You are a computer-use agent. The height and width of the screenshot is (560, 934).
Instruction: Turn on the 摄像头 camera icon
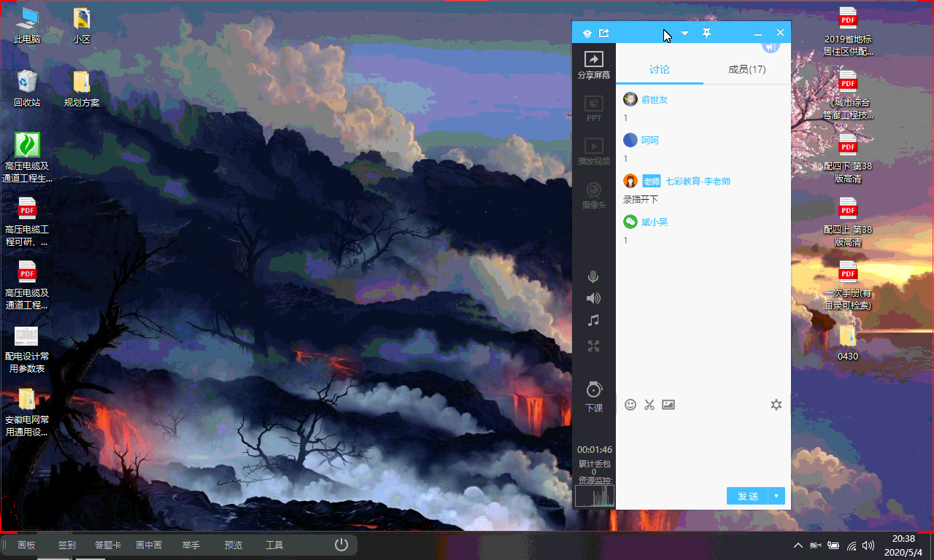tap(594, 195)
